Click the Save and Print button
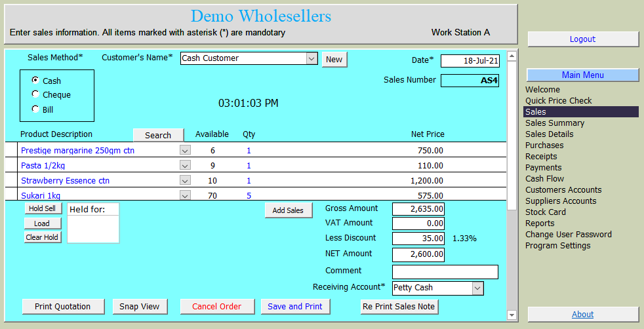 (295, 306)
